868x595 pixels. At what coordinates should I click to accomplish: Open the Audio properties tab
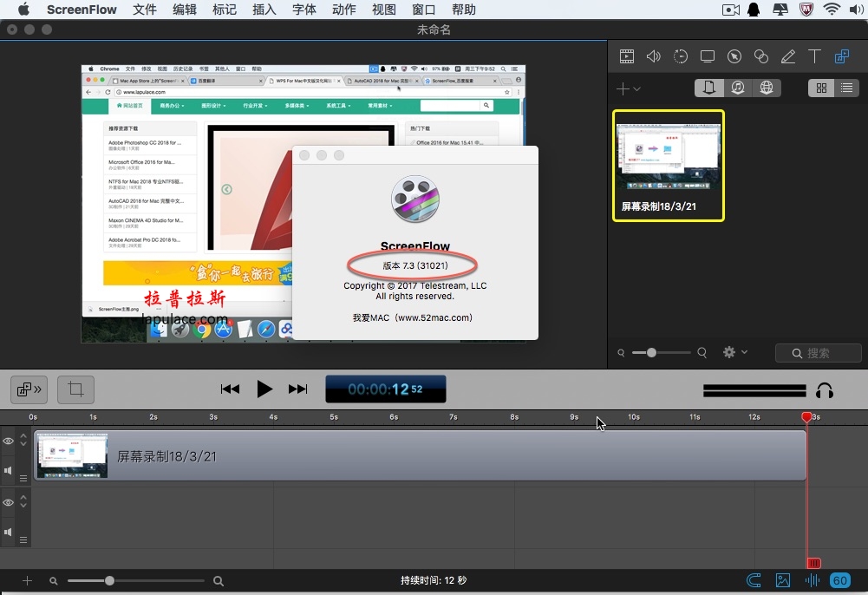coord(653,56)
